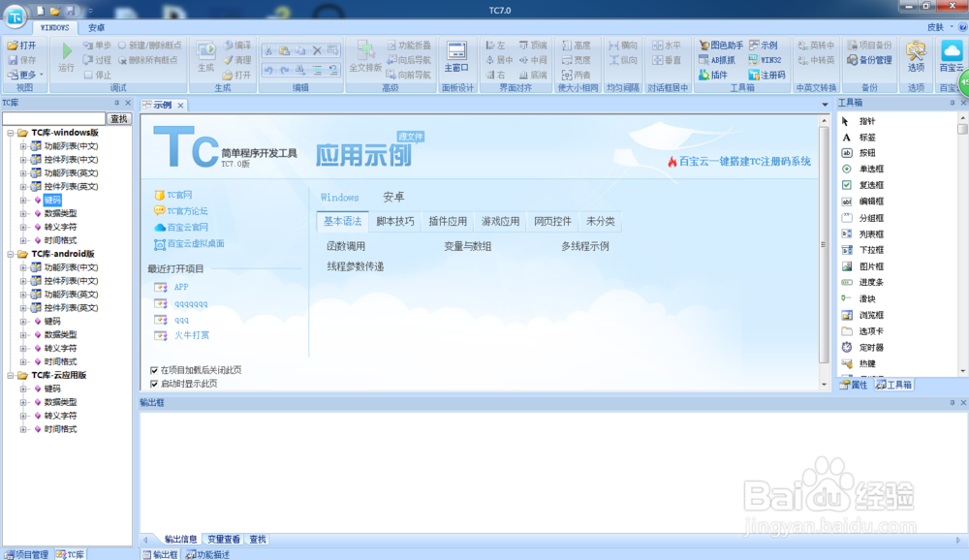Open the 插件 plugin tool
The image size is (969, 560).
click(713, 75)
